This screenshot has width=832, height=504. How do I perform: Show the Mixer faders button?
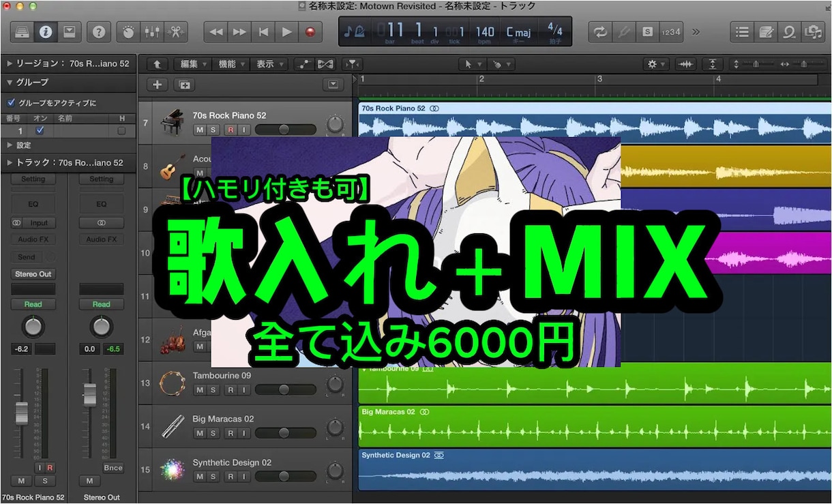152,31
